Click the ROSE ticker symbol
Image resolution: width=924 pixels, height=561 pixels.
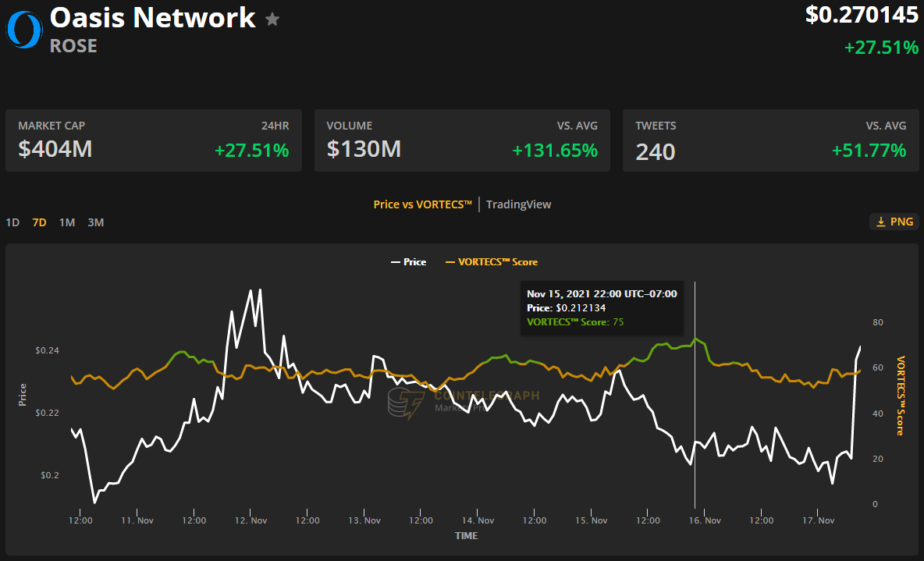tap(73, 46)
